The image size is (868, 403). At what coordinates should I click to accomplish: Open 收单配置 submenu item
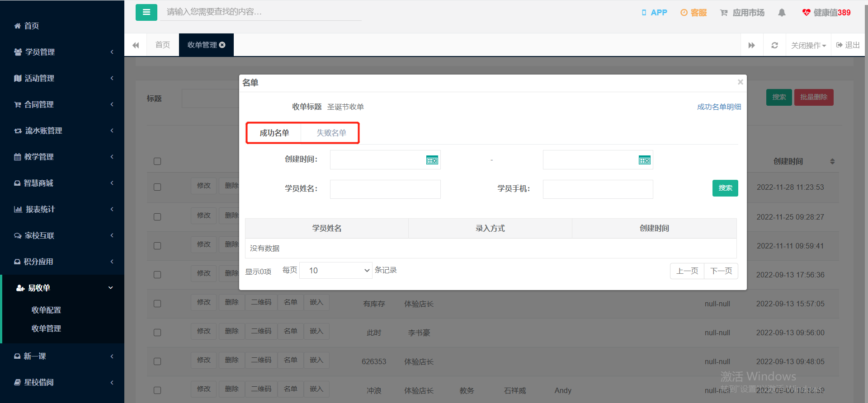[46, 310]
